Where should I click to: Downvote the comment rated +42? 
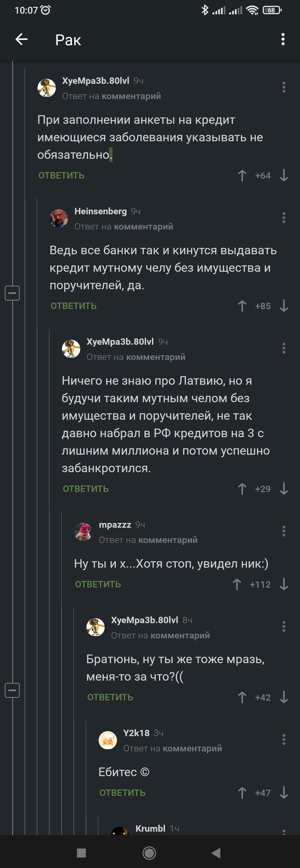tap(284, 698)
